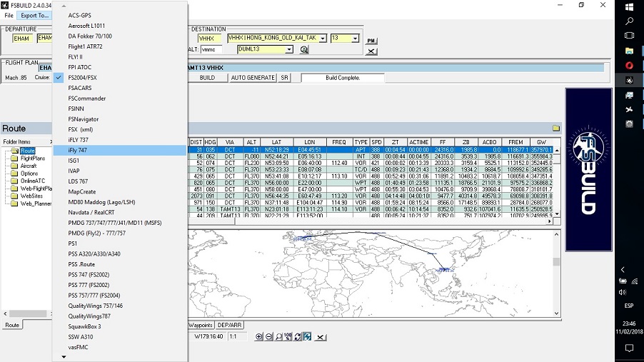
Task: Choose FSCommander export option
Action: click(x=121, y=99)
